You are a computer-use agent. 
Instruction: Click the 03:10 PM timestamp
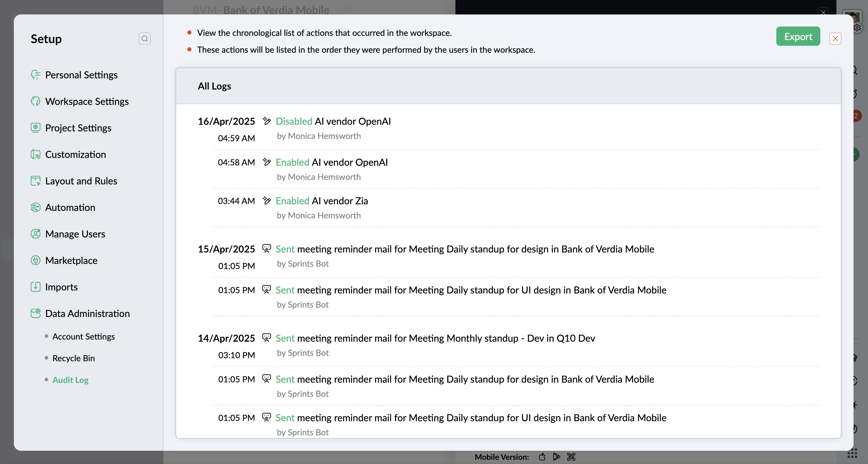click(x=236, y=355)
